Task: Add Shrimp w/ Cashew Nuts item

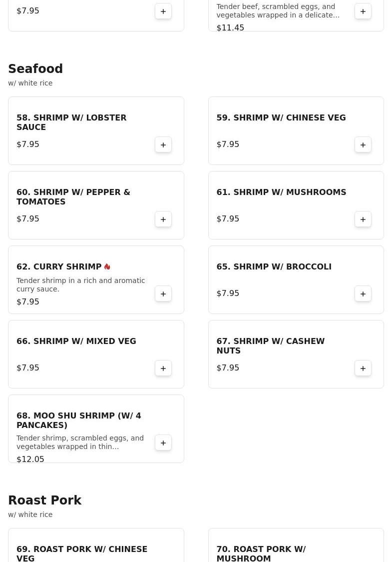Action: [363, 368]
